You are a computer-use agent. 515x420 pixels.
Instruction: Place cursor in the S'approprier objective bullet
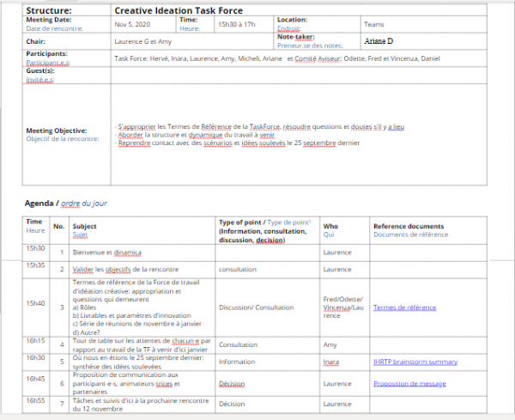(x=257, y=126)
